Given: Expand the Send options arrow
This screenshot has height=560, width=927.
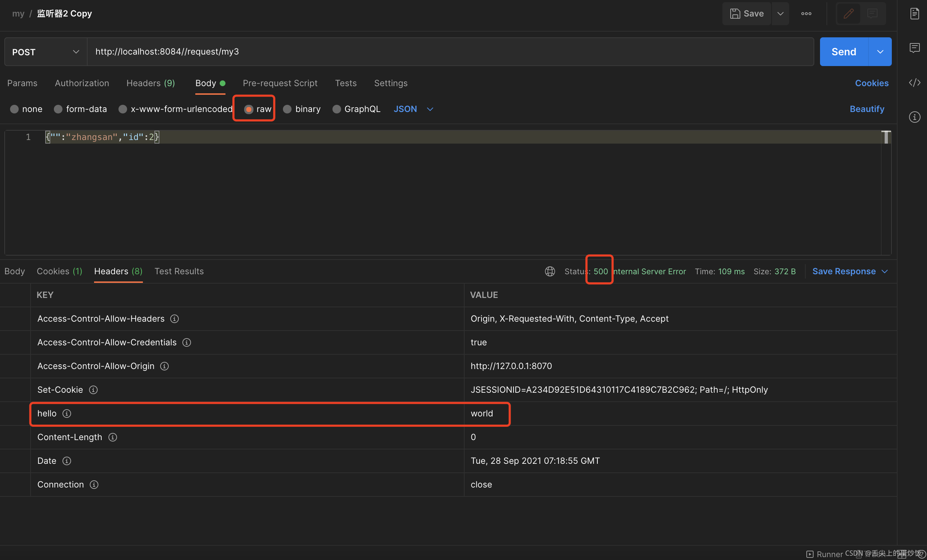Looking at the screenshot, I should pos(880,52).
